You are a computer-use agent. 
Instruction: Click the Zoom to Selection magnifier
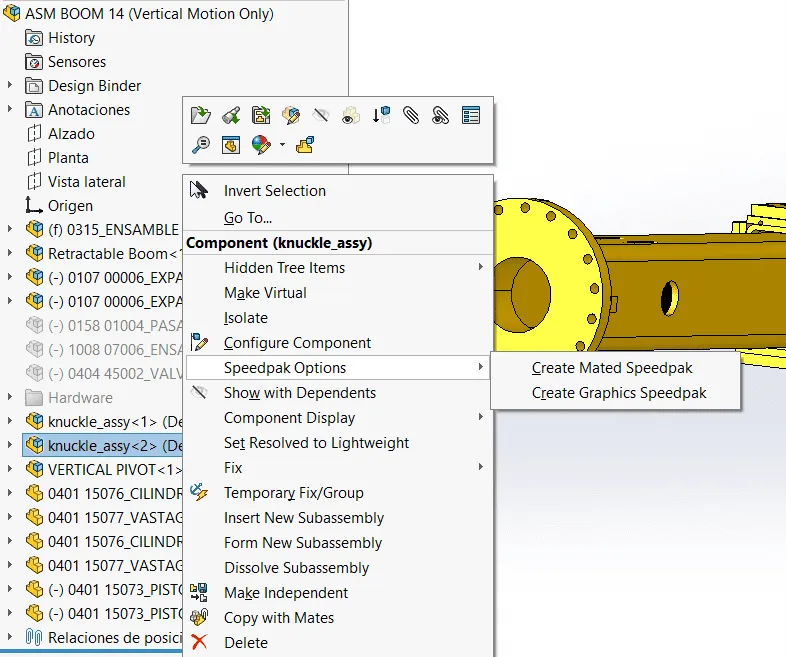pos(201,145)
